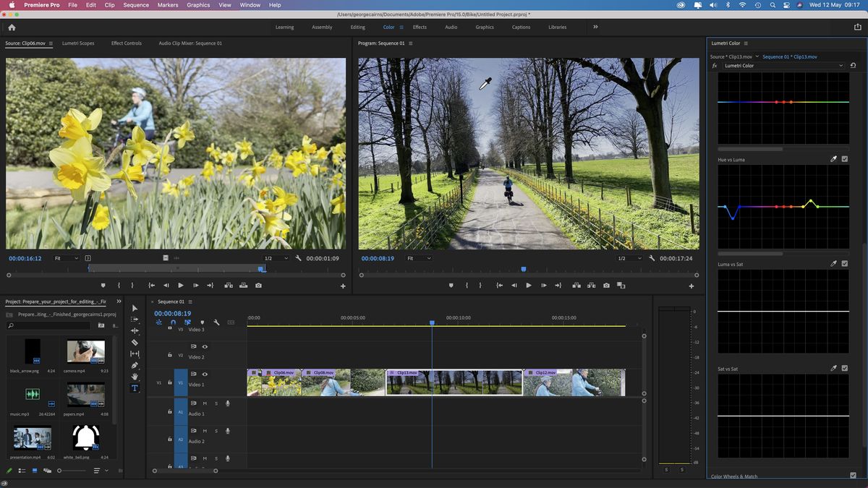868x488 pixels.
Task: Click the Lift edit icon under the Program monitor
Action: pyautogui.click(x=576, y=286)
